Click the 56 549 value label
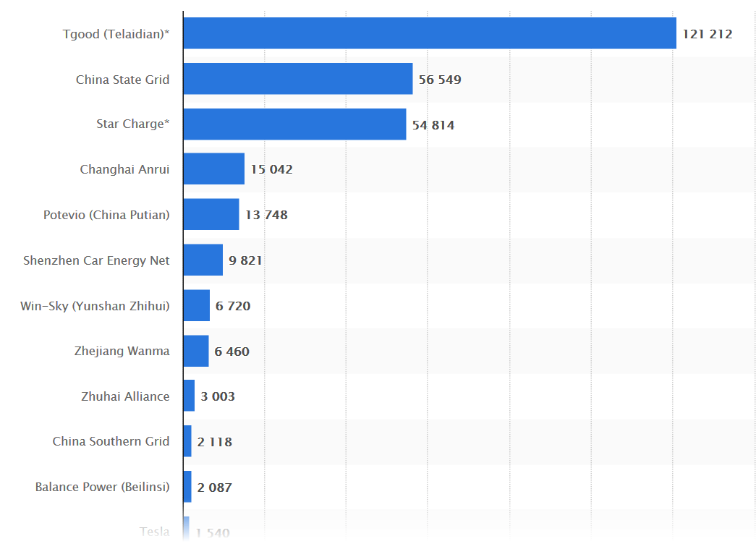756x549 pixels. point(439,80)
